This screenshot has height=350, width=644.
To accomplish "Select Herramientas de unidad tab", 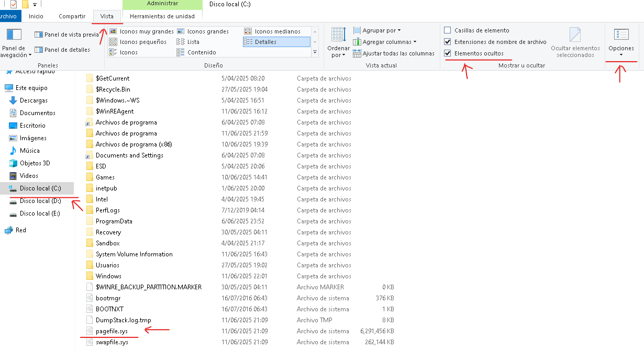I will (162, 16).
